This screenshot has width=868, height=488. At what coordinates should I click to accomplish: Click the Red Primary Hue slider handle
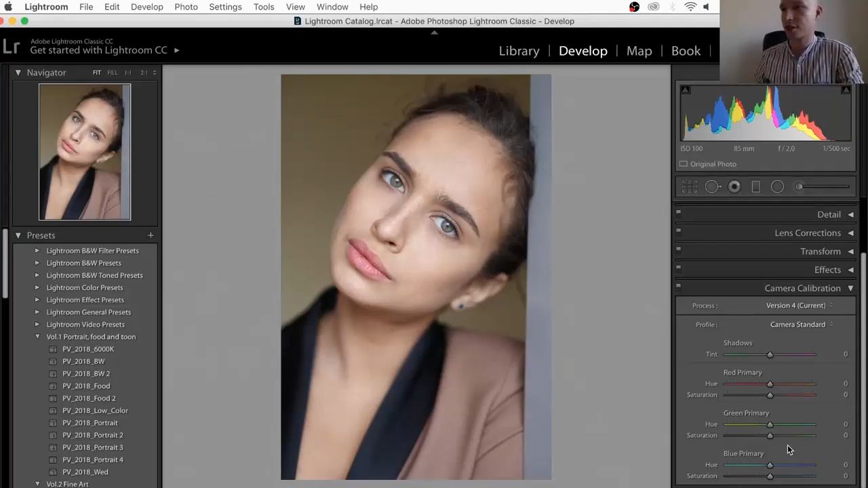(x=770, y=384)
